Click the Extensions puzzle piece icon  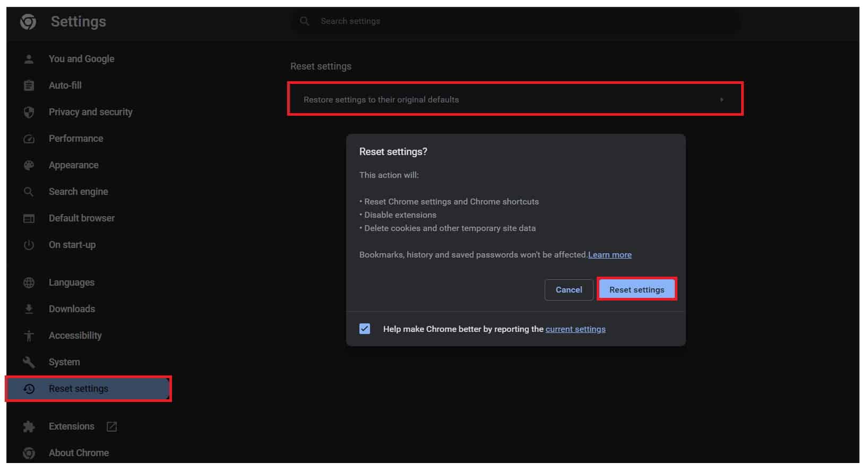pyautogui.click(x=29, y=426)
